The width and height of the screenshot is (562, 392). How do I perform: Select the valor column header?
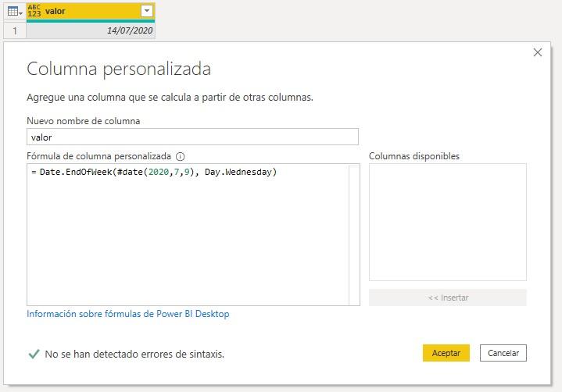pyautogui.click(x=86, y=11)
